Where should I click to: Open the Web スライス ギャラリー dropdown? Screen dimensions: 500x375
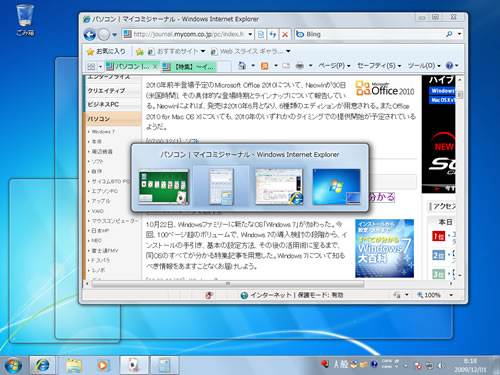[251, 51]
